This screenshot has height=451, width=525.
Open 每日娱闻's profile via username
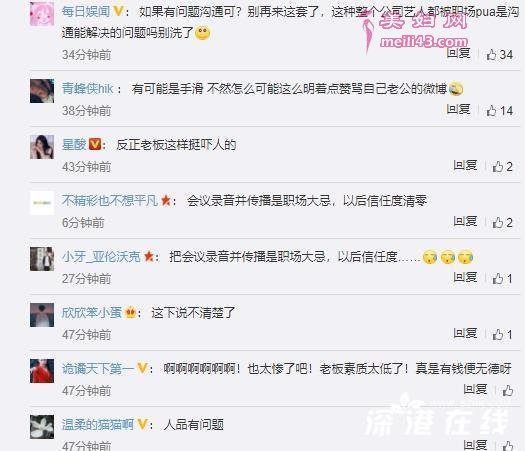(x=86, y=12)
